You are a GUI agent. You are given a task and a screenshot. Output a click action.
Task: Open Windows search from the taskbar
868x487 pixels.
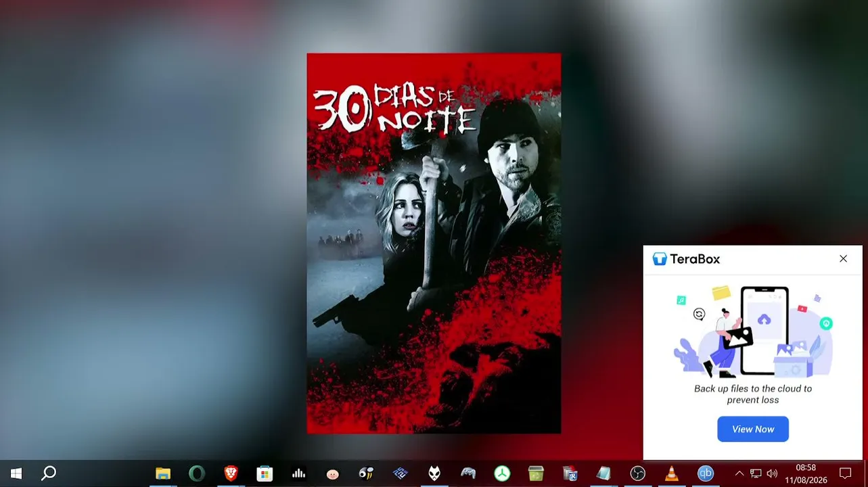(x=49, y=473)
